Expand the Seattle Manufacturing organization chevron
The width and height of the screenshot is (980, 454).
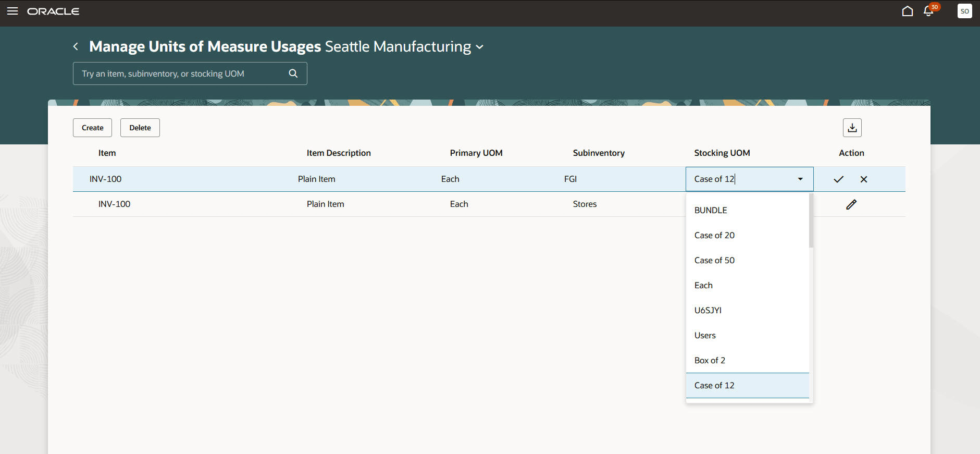pos(480,47)
